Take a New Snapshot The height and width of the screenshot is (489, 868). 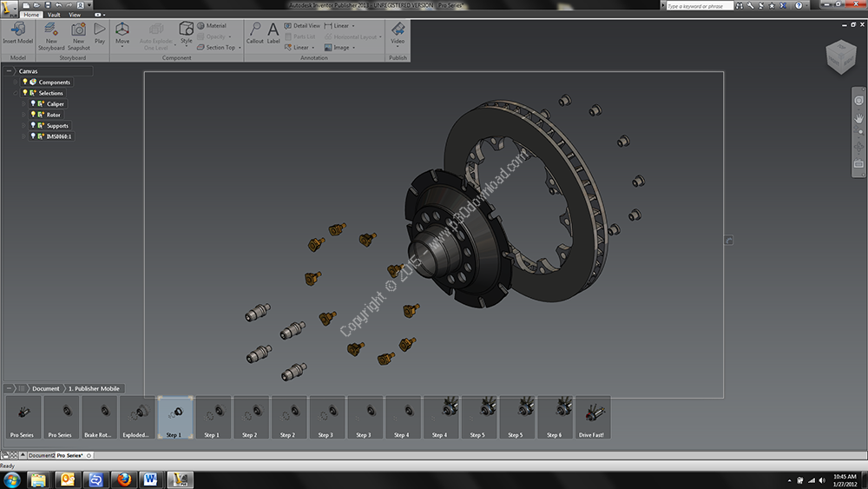click(x=79, y=36)
